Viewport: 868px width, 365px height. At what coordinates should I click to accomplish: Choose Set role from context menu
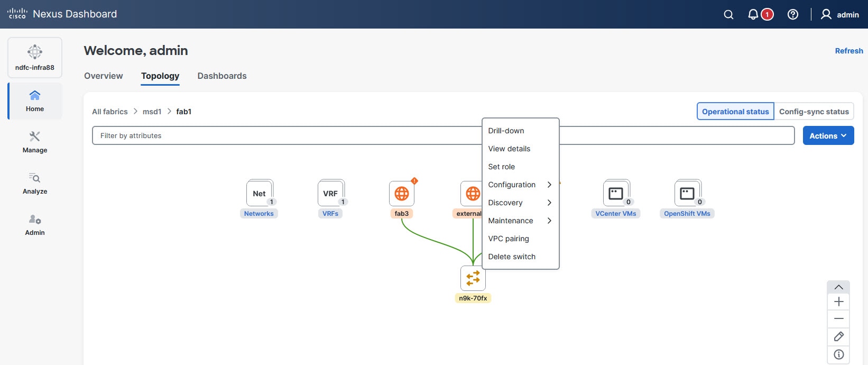[520, 167]
